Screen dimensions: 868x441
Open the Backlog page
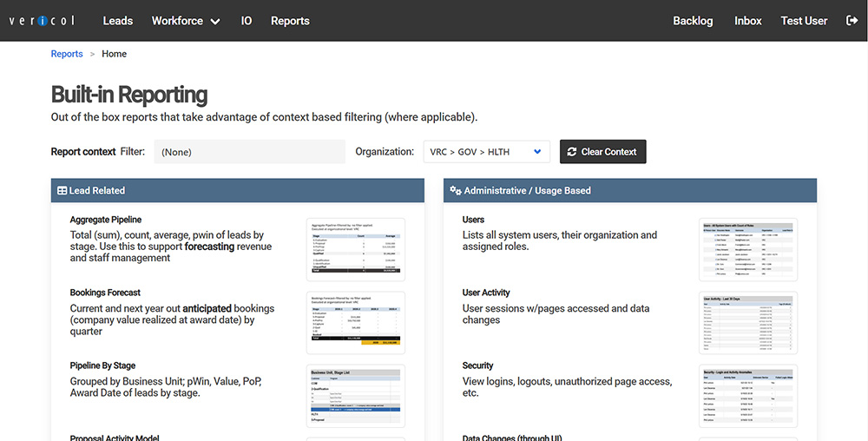point(693,21)
